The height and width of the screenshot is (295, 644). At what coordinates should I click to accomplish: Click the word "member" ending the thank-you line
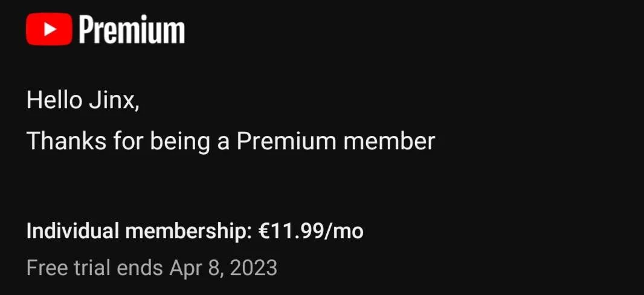[389, 141]
